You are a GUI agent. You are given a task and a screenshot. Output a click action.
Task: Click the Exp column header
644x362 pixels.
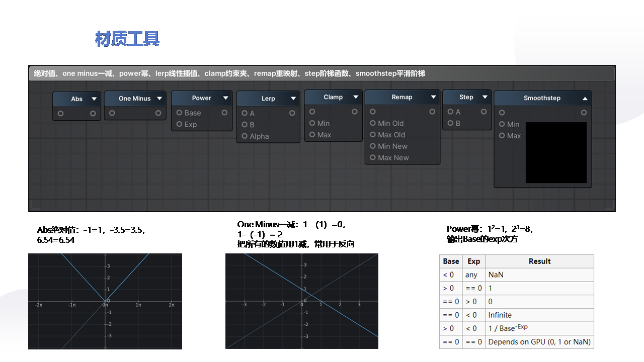[474, 261]
